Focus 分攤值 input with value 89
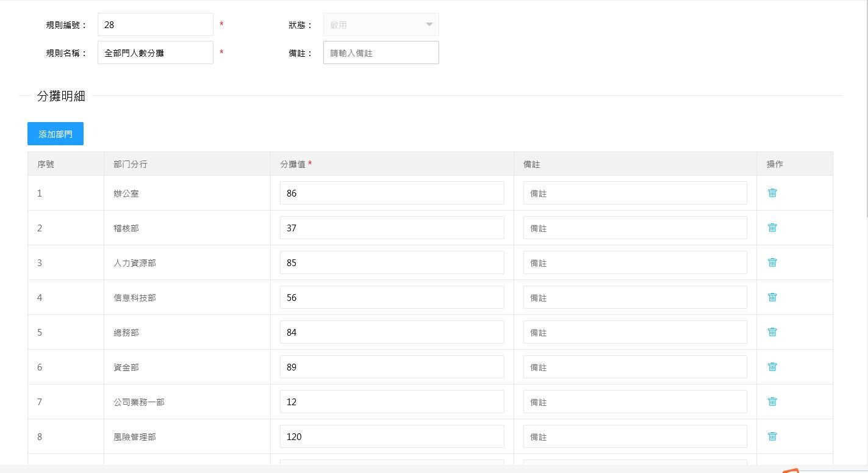868x473 pixels. [x=392, y=367]
